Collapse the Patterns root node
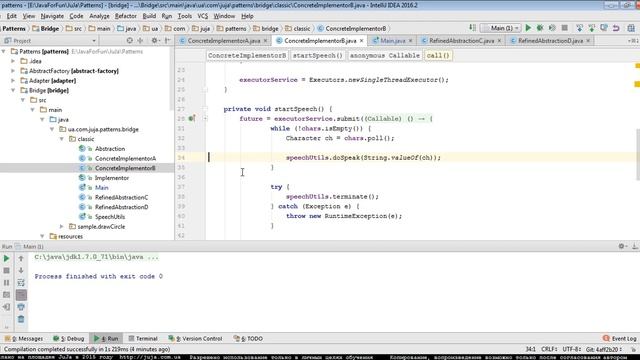Viewport: 640px width, 360px height. pos(4,51)
